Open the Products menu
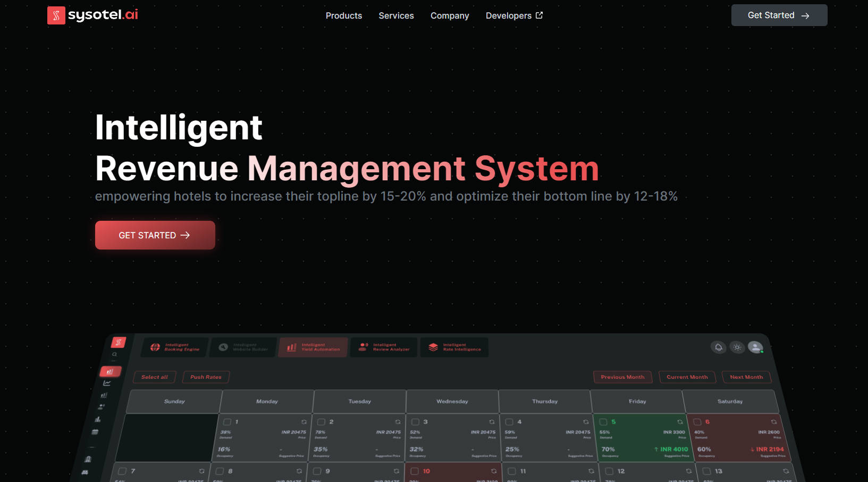This screenshot has height=482, width=868. (x=343, y=16)
